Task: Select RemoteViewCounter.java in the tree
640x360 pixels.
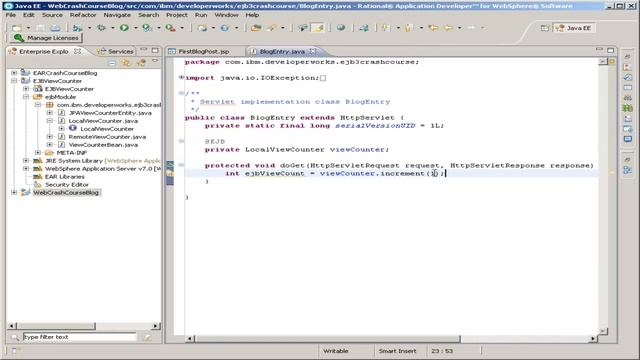Action: [x=107, y=137]
